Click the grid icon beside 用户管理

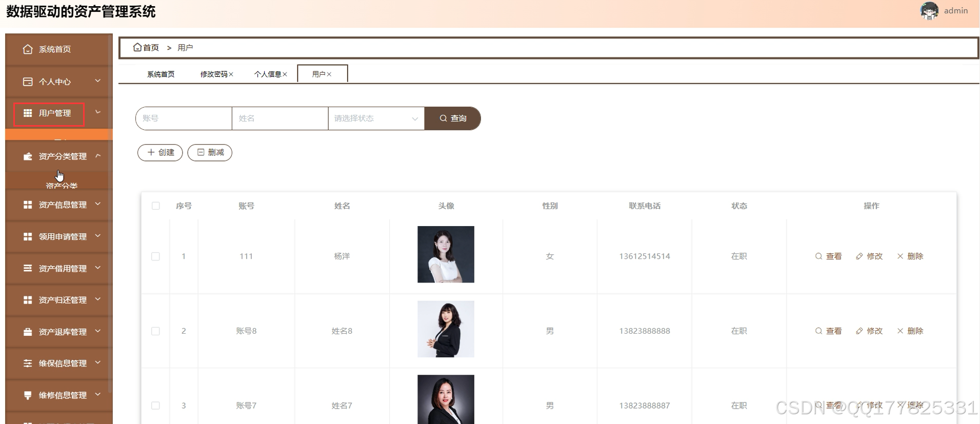tap(28, 113)
